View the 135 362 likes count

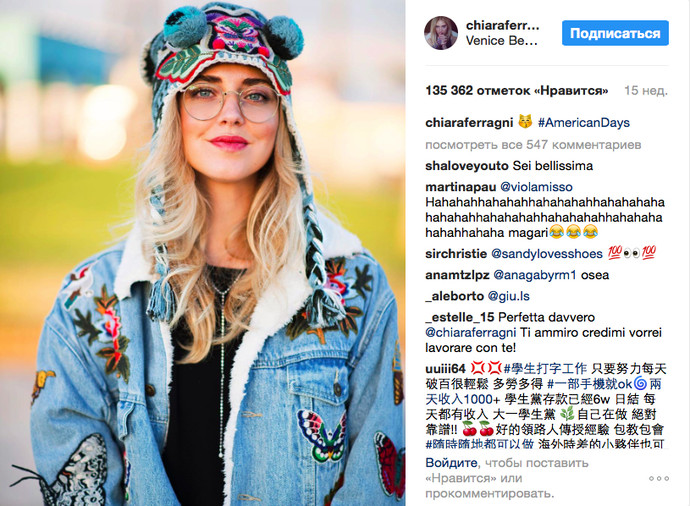point(517,91)
